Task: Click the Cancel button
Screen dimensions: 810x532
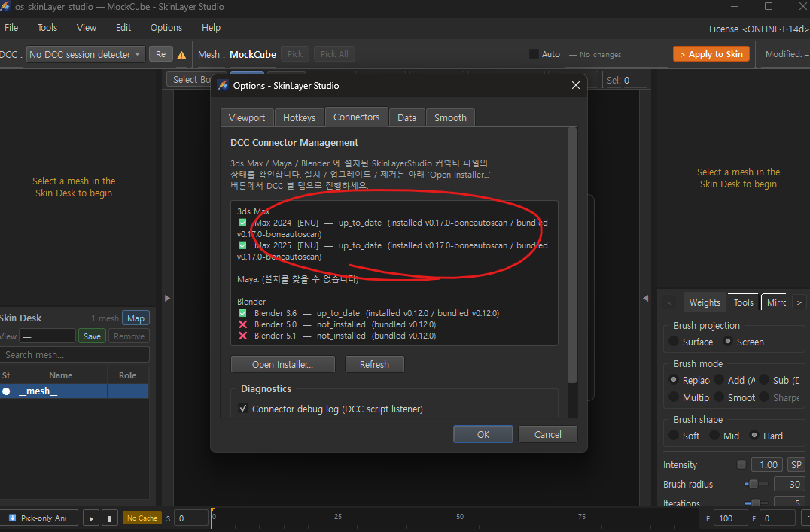Action: [x=547, y=434]
